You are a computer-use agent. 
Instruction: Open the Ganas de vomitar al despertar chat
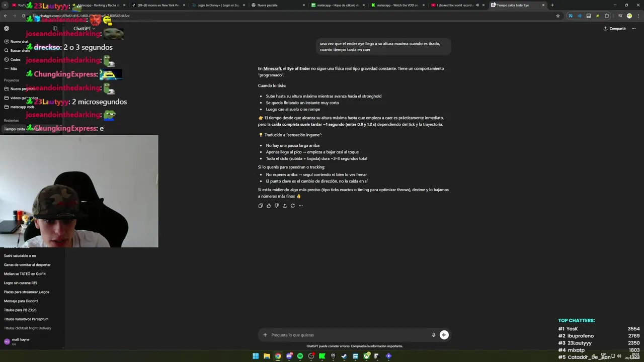(27, 265)
